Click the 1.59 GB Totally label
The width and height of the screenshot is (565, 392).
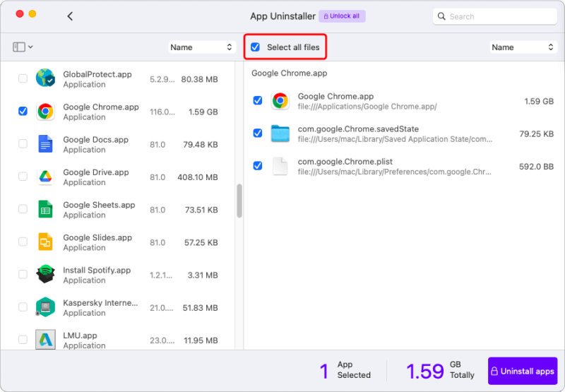pos(440,370)
